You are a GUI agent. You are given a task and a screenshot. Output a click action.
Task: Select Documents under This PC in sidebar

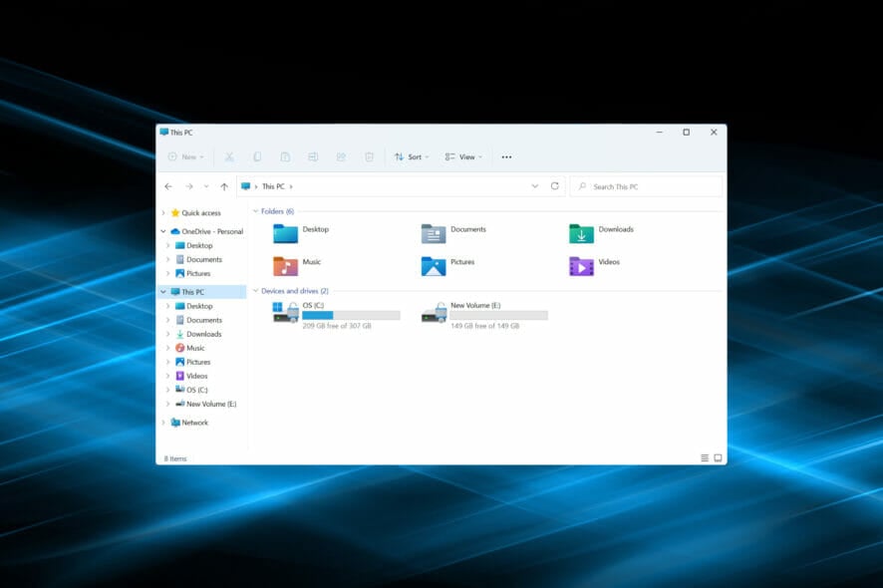click(x=204, y=320)
